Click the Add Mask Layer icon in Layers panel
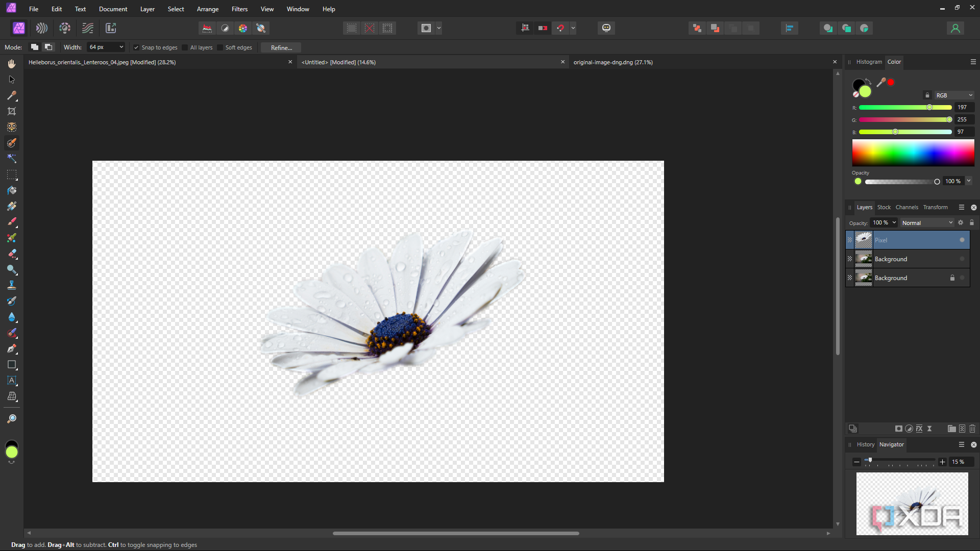 tap(898, 429)
